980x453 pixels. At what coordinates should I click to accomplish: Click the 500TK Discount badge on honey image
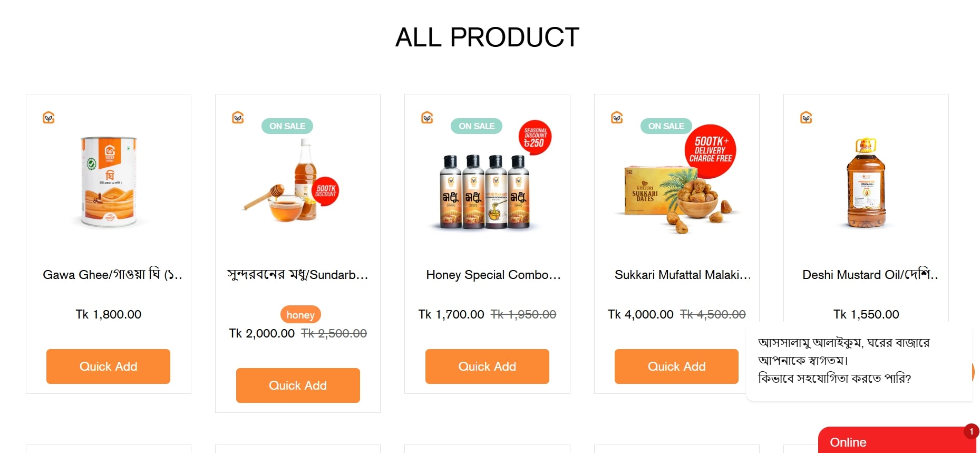tap(325, 191)
